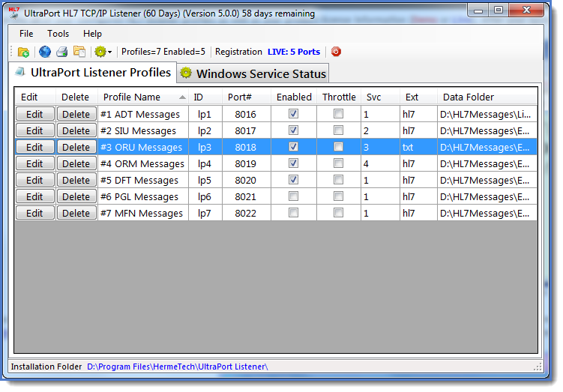Check Throttle for #4 ORM Messages
This screenshot has height=392, width=563.
point(338,163)
